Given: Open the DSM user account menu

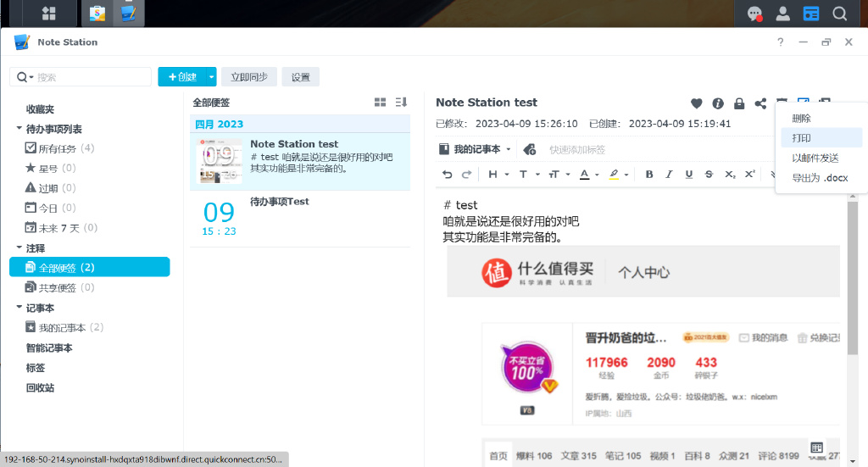Looking at the screenshot, I should pos(782,14).
